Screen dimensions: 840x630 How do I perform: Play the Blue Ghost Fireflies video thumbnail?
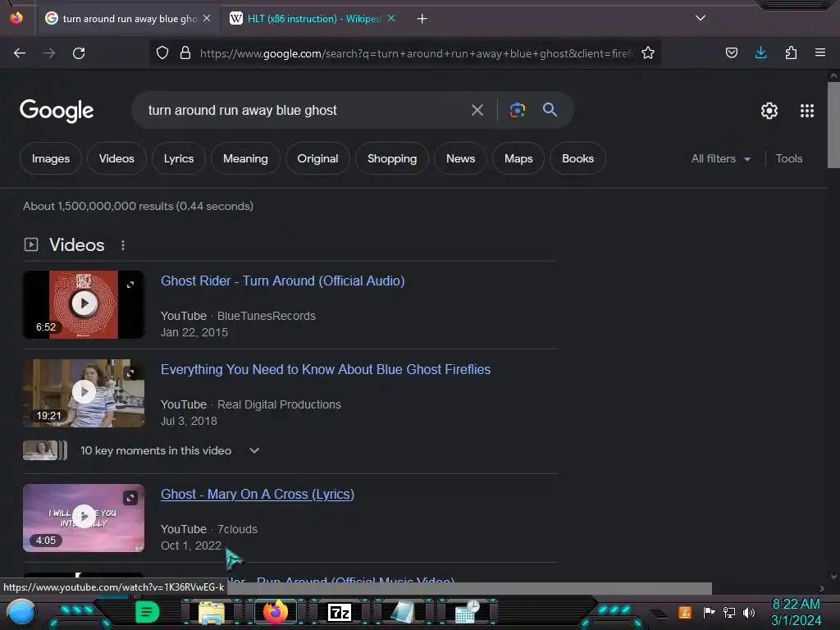pyautogui.click(x=84, y=393)
